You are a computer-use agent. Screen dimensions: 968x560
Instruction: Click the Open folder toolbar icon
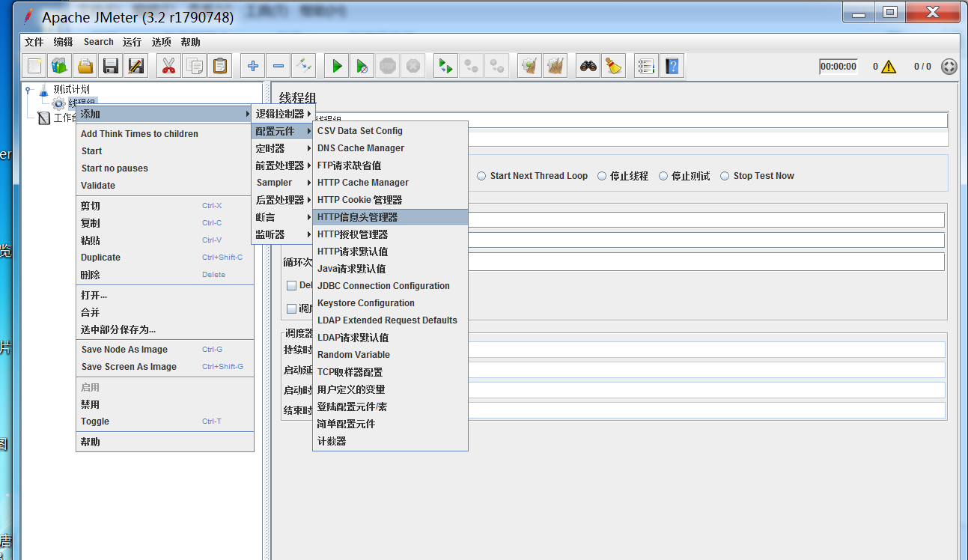point(85,66)
